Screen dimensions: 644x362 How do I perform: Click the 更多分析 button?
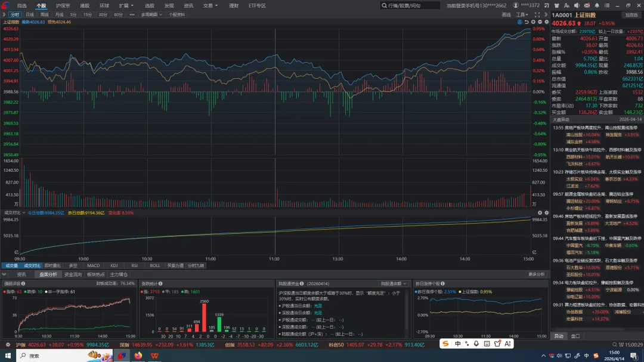[x=537, y=274]
